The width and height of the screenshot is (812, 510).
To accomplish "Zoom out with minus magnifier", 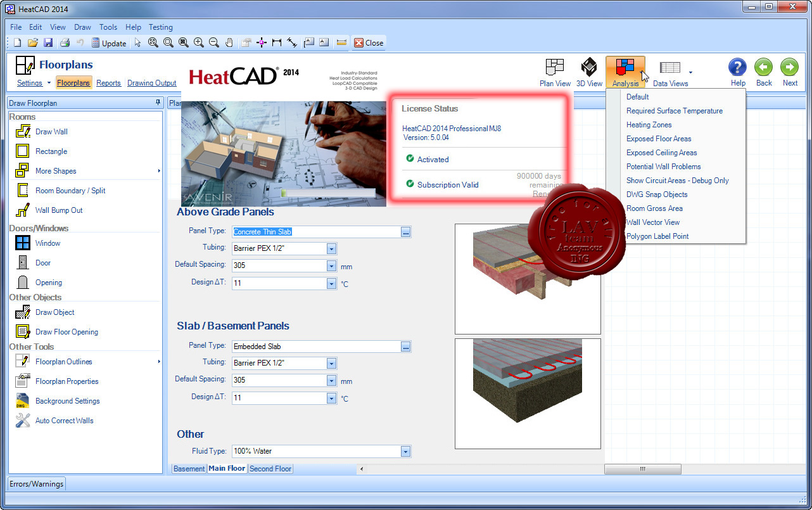I will (214, 43).
